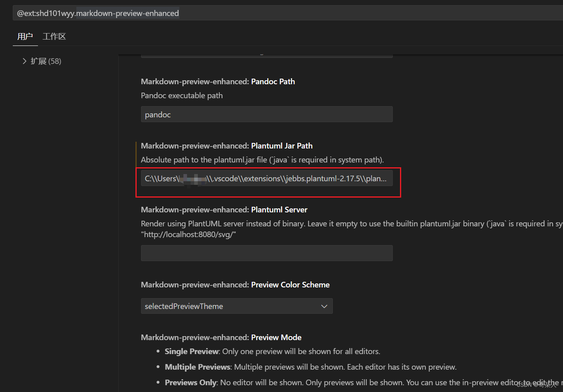Click the "http://localhost:8080/svg/" example text
The width and height of the screenshot is (563, 392).
(x=189, y=234)
